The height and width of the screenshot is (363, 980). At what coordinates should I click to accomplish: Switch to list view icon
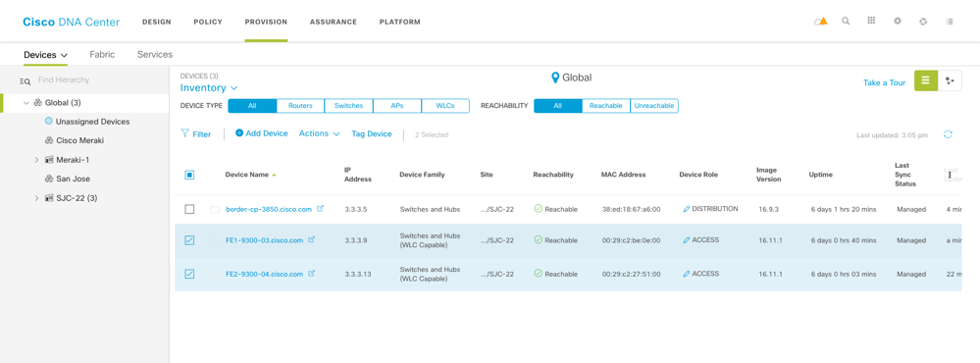926,80
